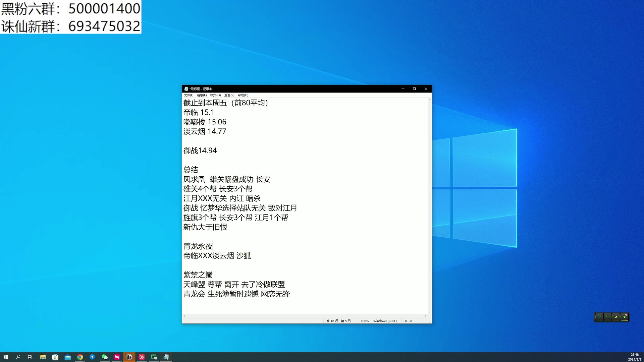Launch NetEase Cloud Music from taskbar
This screenshot has width=644, height=362.
[x=142, y=357]
